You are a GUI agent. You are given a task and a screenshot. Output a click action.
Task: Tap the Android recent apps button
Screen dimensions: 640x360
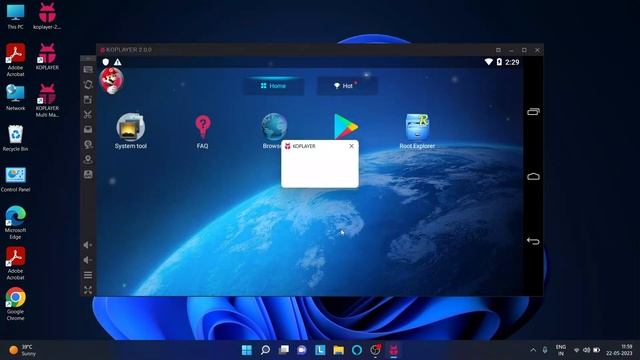(533, 111)
